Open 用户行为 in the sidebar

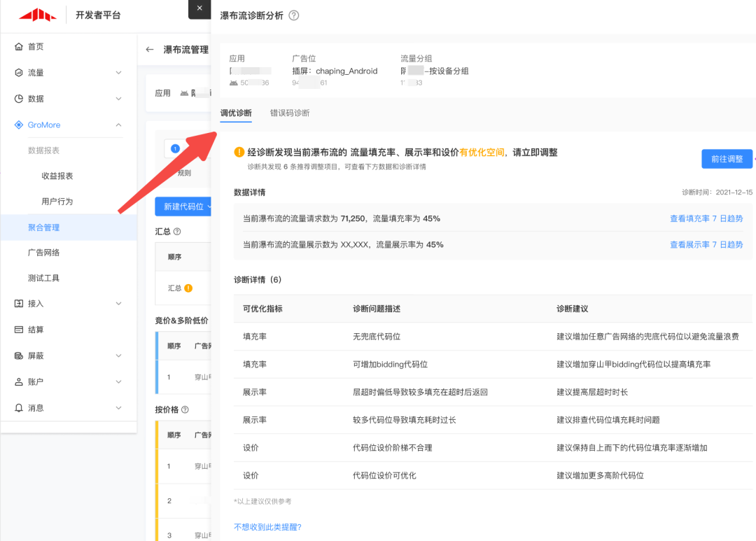(x=57, y=202)
